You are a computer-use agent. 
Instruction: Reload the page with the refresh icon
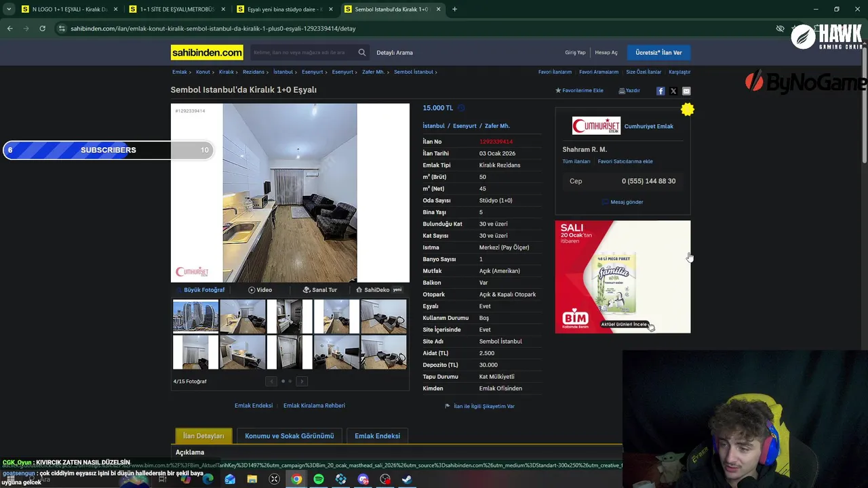pos(42,28)
